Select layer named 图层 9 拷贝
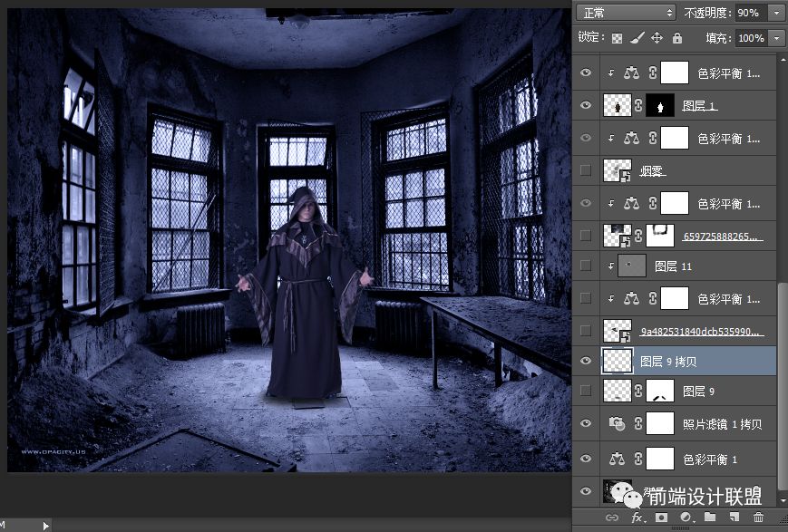The height and width of the screenshot is (532, 788). tap(668, 362)
